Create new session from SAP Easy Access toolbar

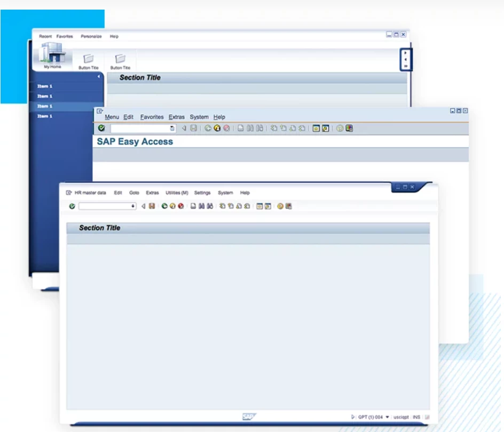pos(316,128)
